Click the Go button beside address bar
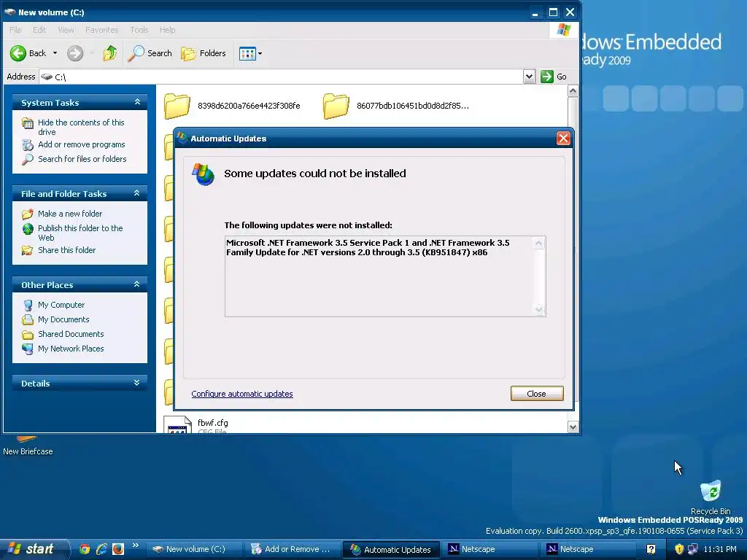Image resolution: width=747 pixels, height=560 pixels. point(554,77)
